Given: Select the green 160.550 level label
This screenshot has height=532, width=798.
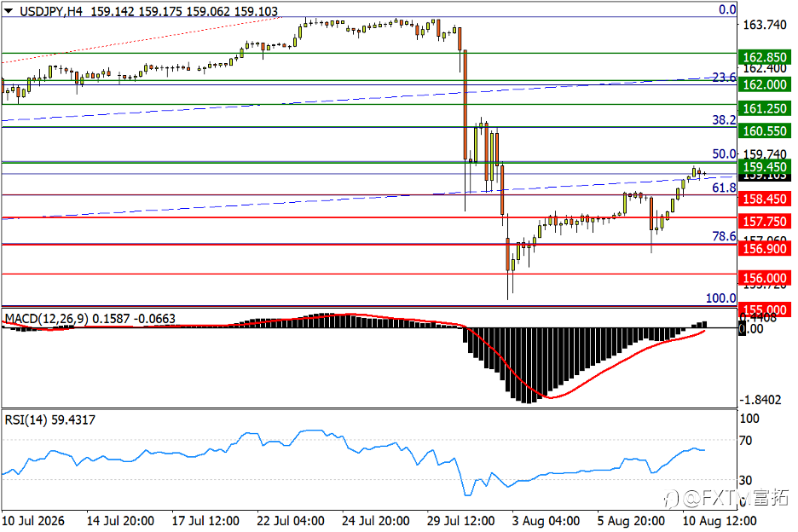Looking at the screenshot, I should [x=765, y=130].
